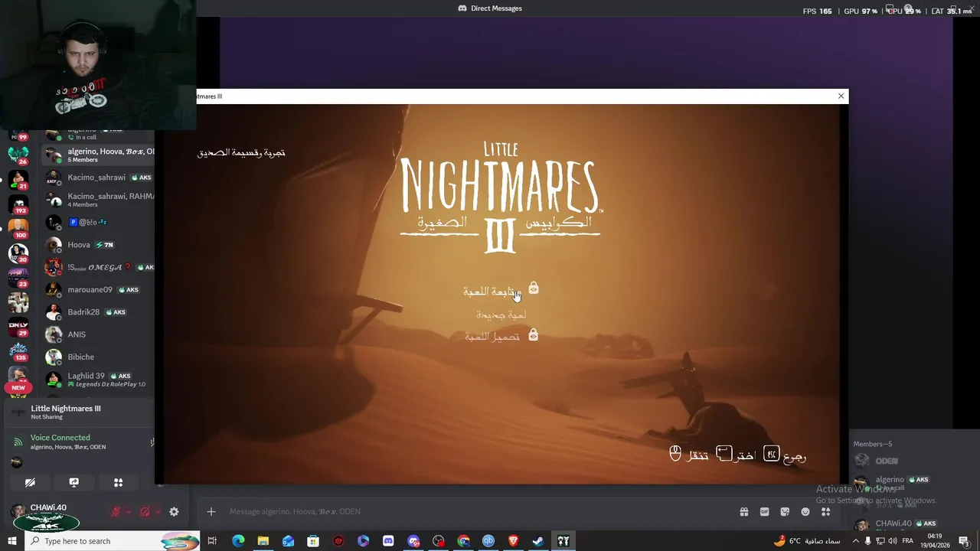The image size is (980, 551).
Task: Open the GIF picker in chat bar
Action: pyautogui.click(x=764, y=512)
